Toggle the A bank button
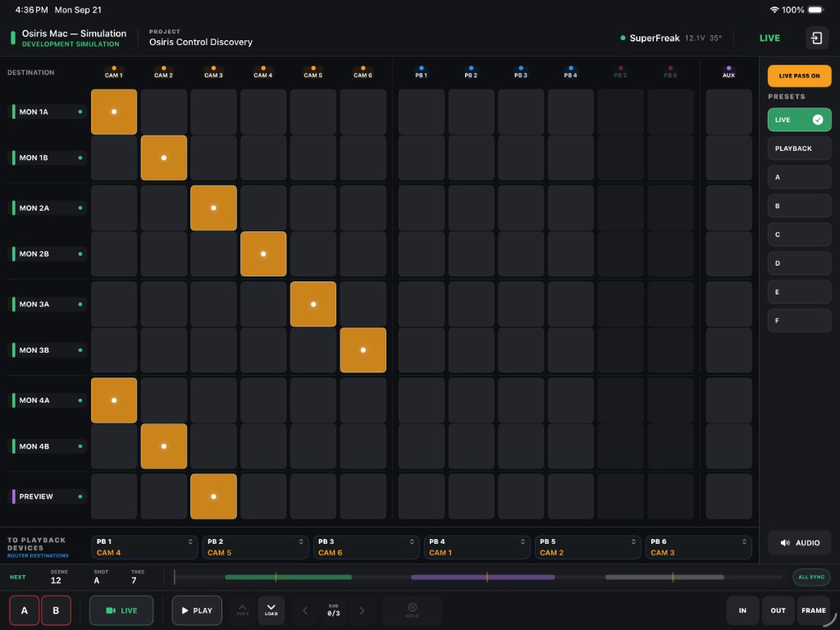This screenshot has width=840, height=630. [24, 610]
